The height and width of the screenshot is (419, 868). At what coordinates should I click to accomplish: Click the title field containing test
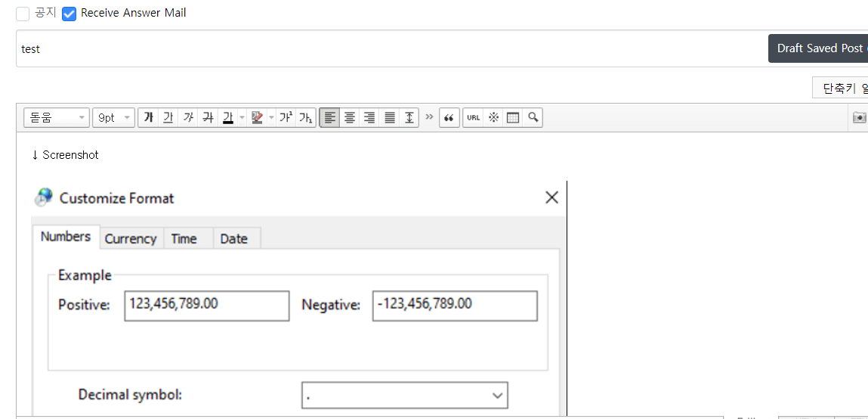click(x=392, y=48)
